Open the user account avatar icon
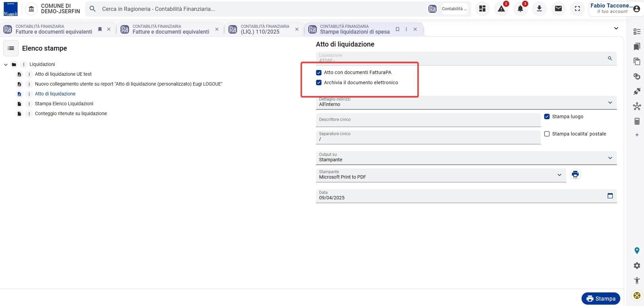Image resolution: width=644 pixels, height=306 pixels. [x=637, y=9]
